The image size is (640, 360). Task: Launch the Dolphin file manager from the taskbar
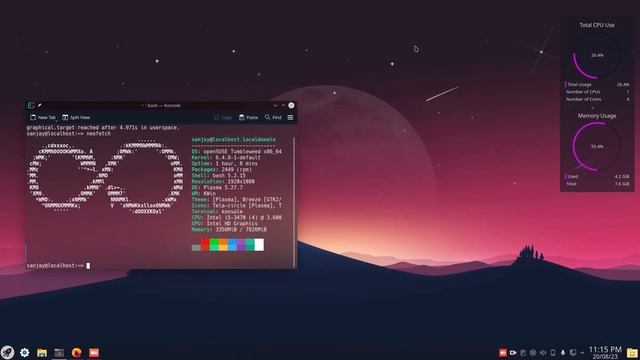42,353
